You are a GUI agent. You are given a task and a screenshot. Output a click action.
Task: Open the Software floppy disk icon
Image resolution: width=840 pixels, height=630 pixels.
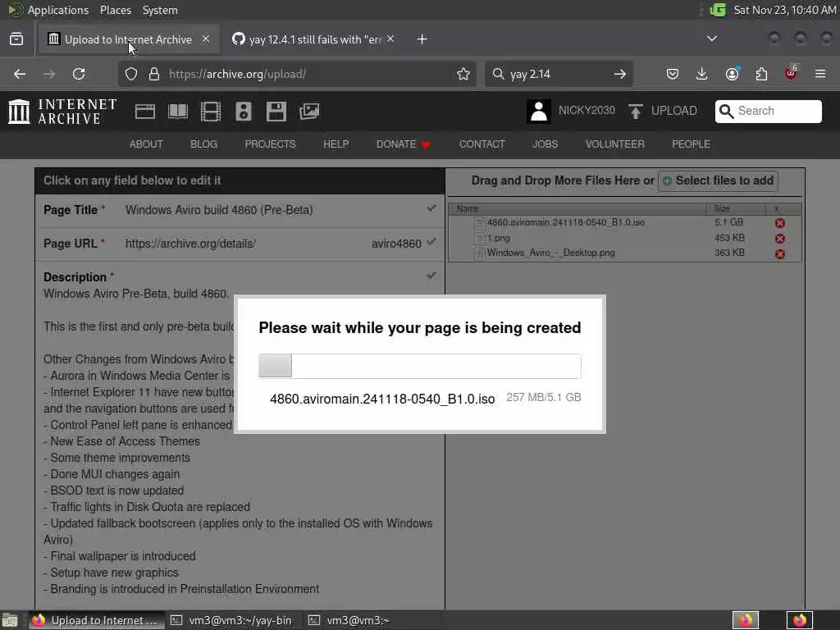tap(276, 112)
